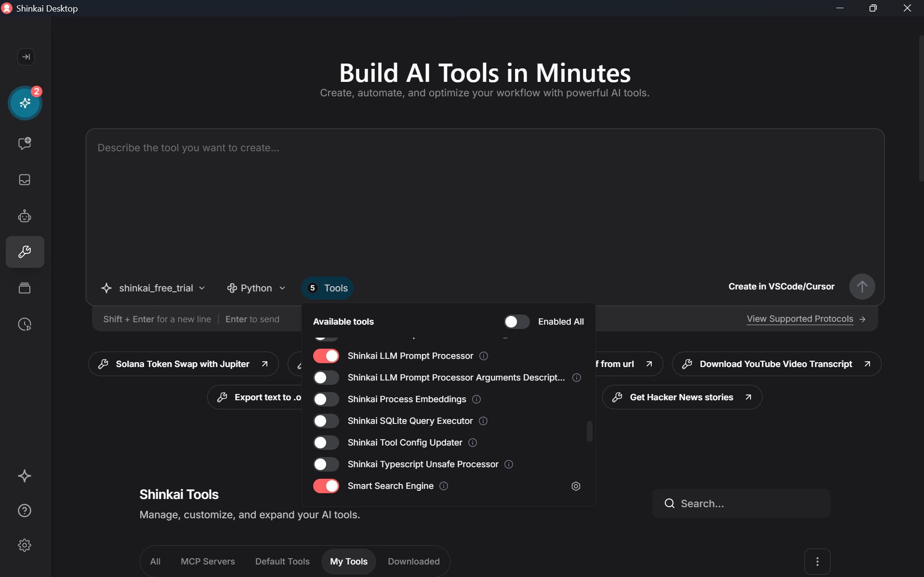Switch to the MCP Servers tab
Image resolution: width=924 pixels, height=577 pixels.
208,561
